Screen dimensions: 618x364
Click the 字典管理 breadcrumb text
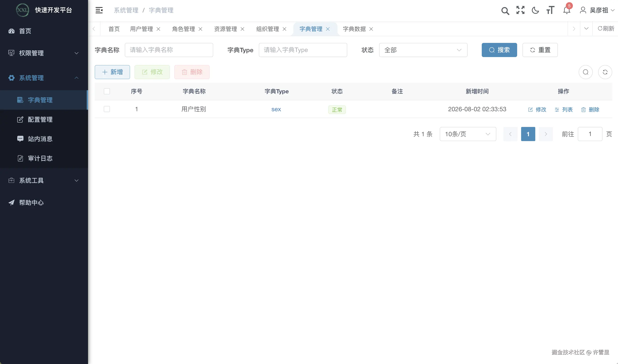(x=161, y=10)
